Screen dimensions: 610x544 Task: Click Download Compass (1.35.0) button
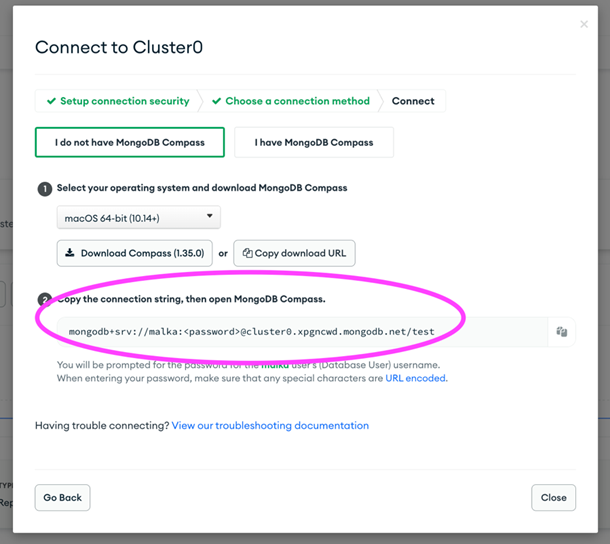[135, 253]
